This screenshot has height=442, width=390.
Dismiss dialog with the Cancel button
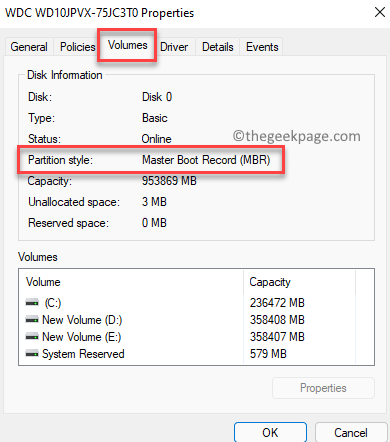(x=351, y=432)
